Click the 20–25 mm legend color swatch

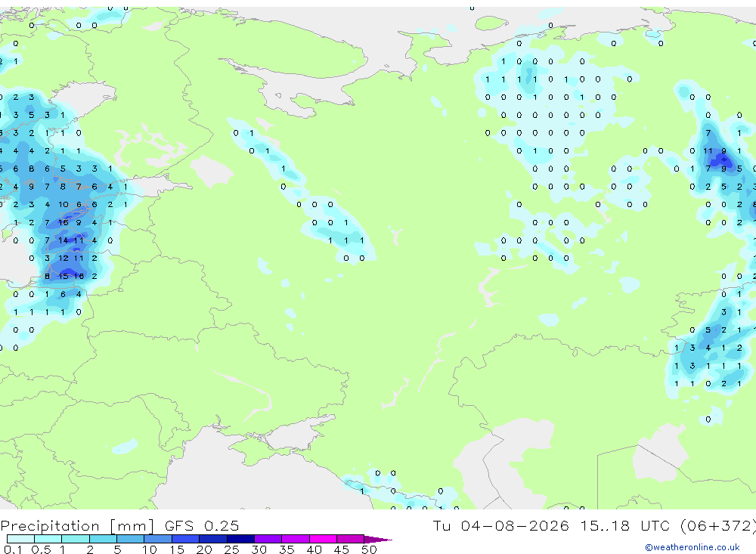[x=213, y=539]
